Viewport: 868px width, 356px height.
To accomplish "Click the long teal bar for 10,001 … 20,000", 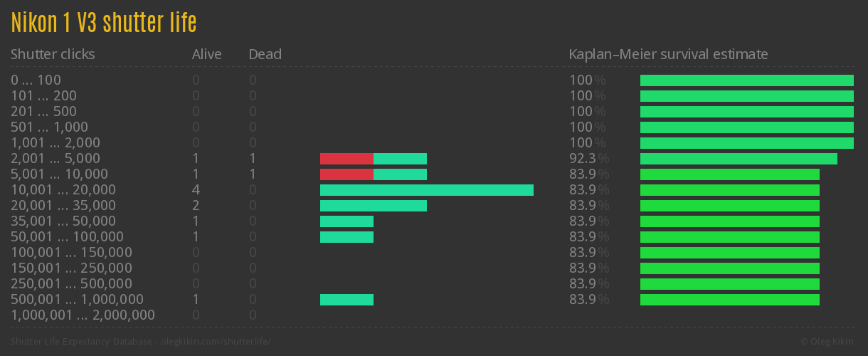I will click(427, 190).
